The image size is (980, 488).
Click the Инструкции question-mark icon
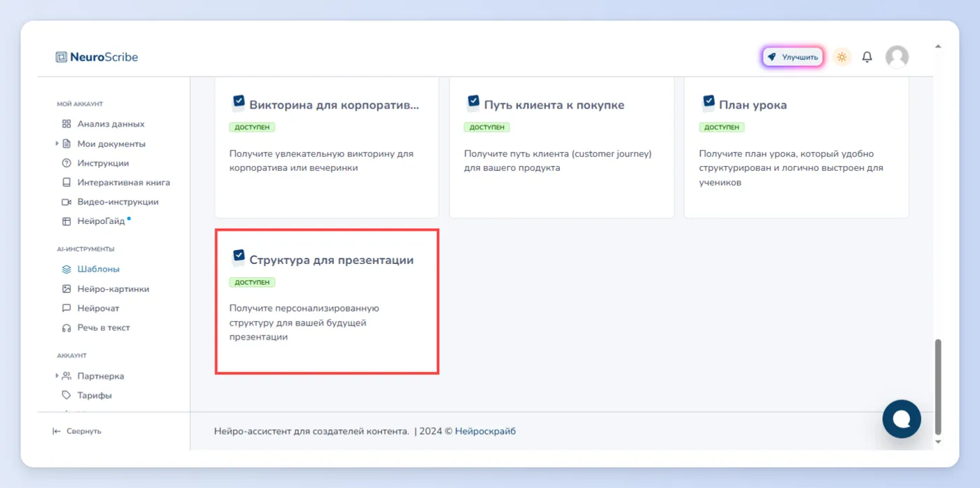(x=66, y=163)
